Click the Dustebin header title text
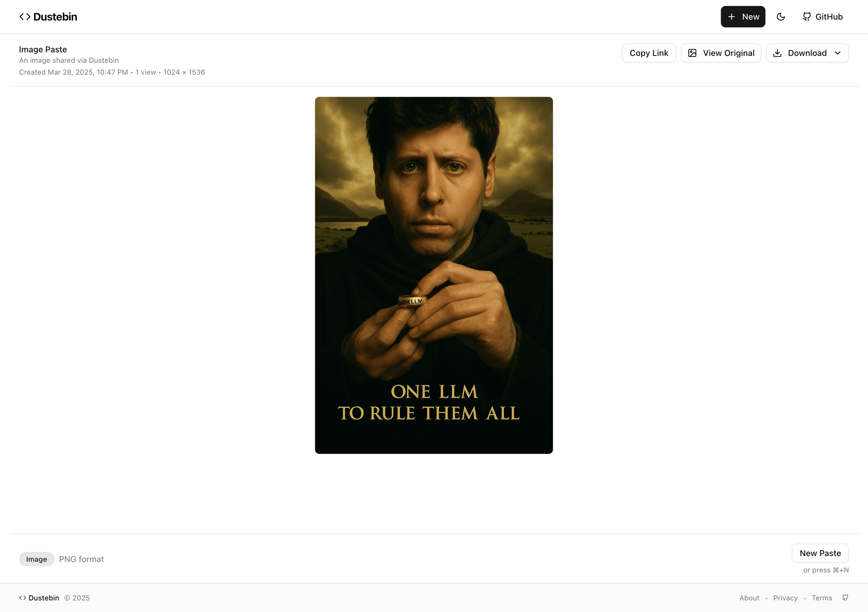The height and width of the screenshot is (612, 868). (55, 17)
